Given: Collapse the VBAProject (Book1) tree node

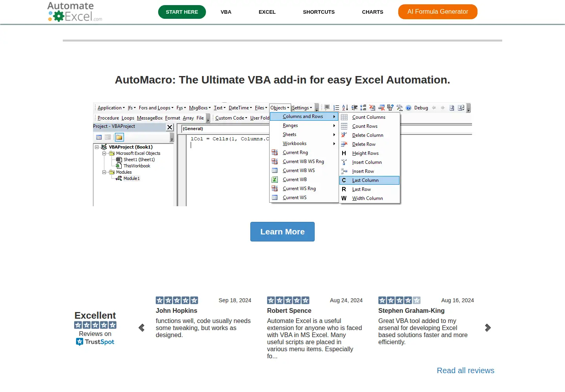Looking at the screenshot, I should pyautogui.click(x=97, y=147).
